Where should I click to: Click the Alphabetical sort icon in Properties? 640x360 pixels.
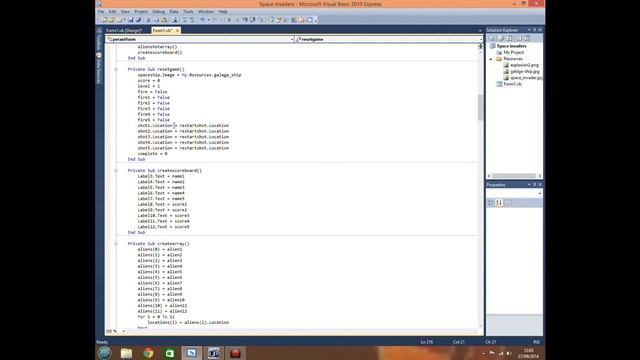499,203
